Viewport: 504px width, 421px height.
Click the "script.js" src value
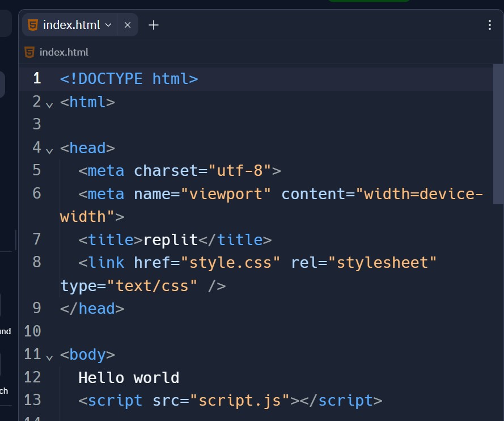click(x=240, y=400)
